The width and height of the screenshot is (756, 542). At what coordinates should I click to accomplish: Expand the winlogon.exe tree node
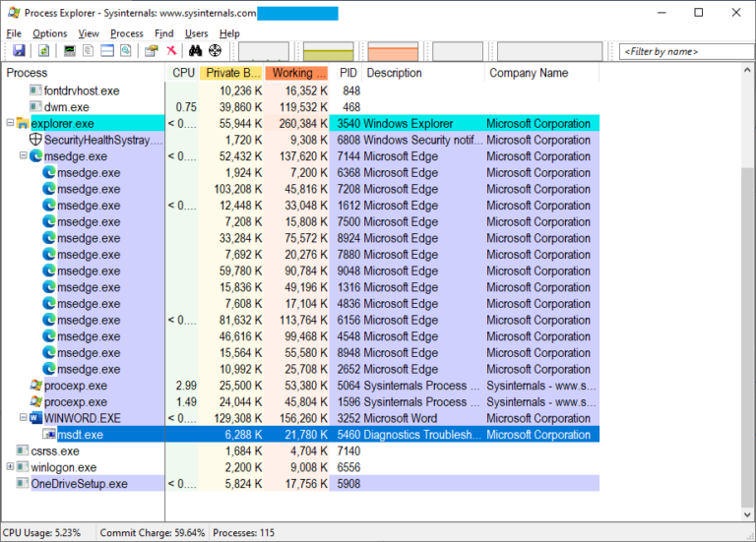pyautogui.click(x=10, y=467)
